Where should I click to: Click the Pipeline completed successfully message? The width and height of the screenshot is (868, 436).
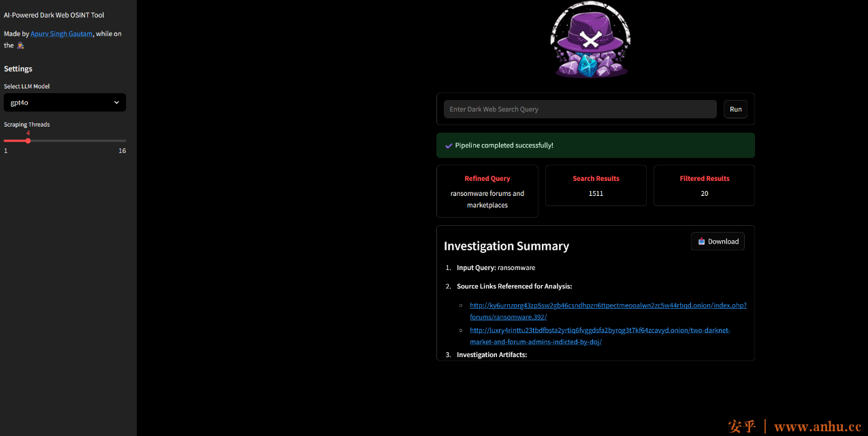[x=504, y=146]
